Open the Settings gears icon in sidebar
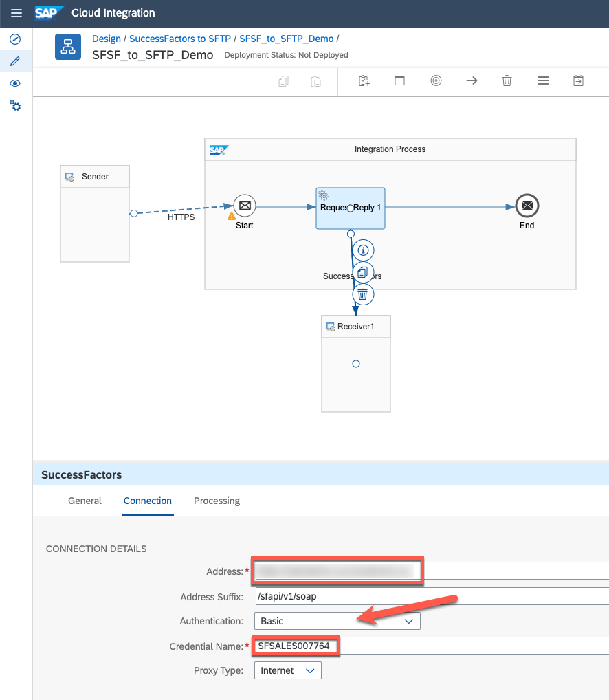Screen dimensions: 609x700 tap(15, 105)
